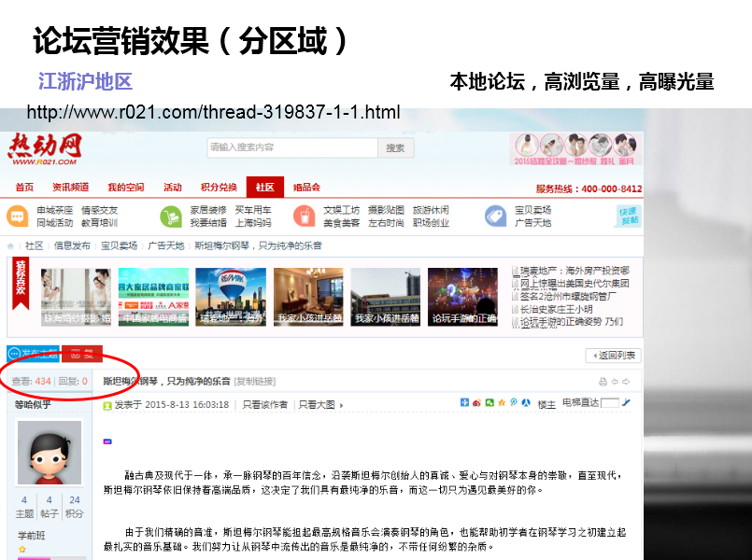Click the print thread icon

point(603,382)
